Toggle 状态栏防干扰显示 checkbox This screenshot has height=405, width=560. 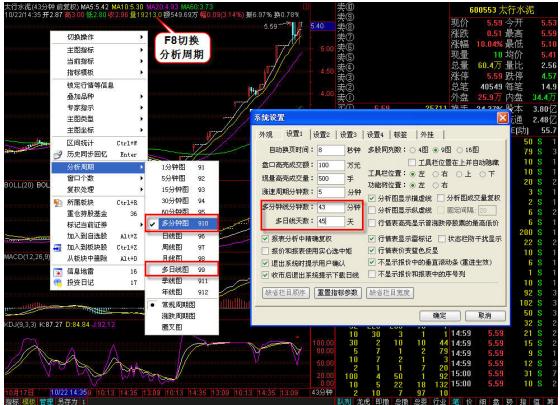pyautogui.click(x=442, y=239)
